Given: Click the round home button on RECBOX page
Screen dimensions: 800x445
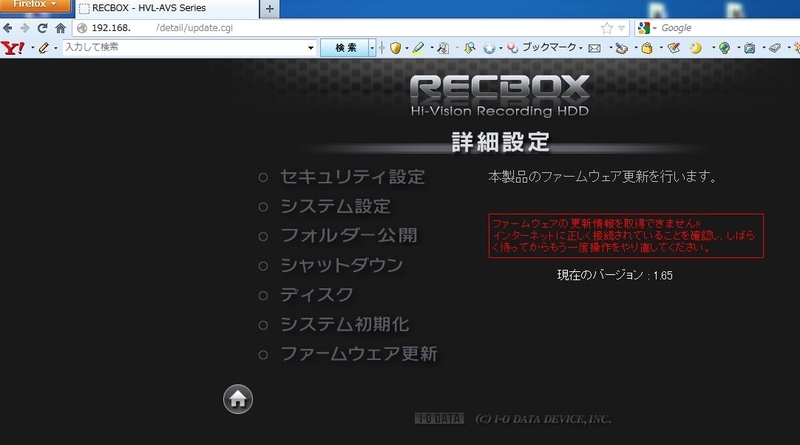Looking at the screenshot, I should coord(238,399).
